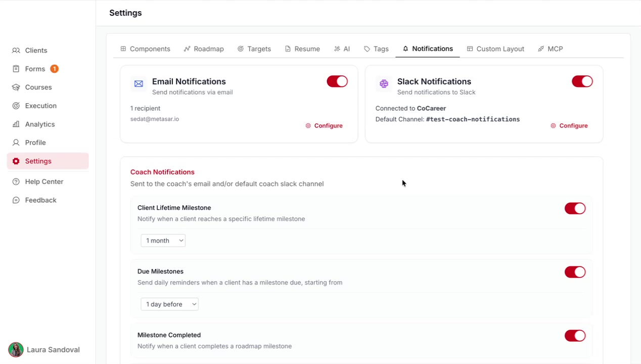Toggle Client Lifetime Milestone notification off
The height and width of the screenshot is (364, 641).
click(x=575, y=208)
